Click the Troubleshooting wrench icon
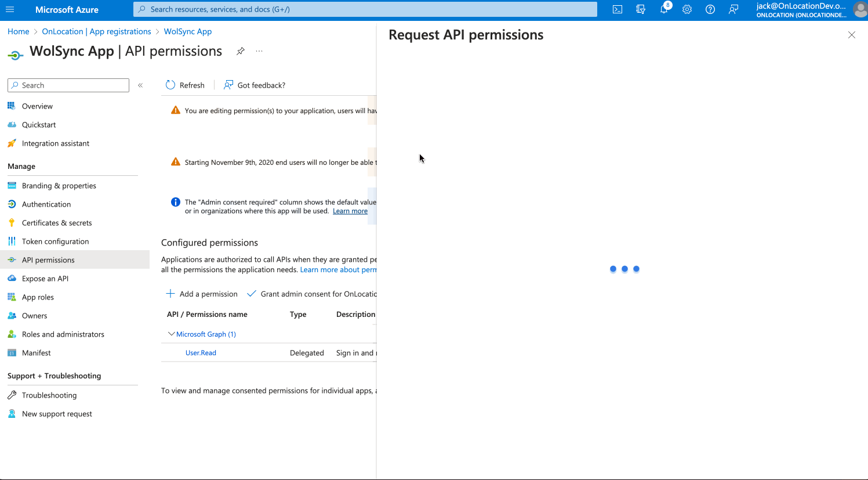The height and width of the screenshot is (480, 868). [x=12, y=395]
